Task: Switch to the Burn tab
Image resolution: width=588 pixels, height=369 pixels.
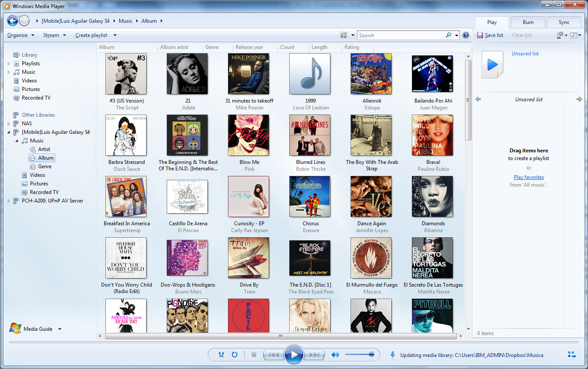Action: 528,22
